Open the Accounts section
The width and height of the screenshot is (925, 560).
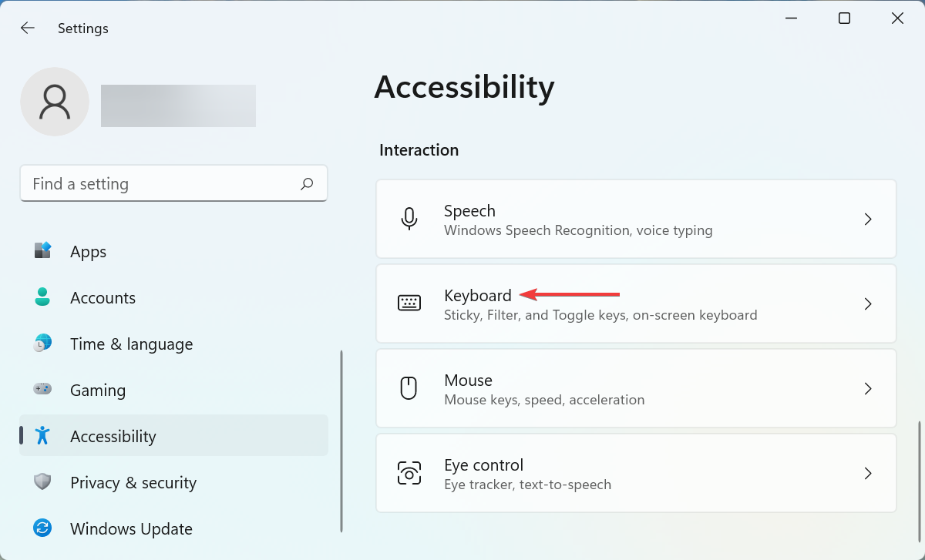pyautogui.click(x=173, y=297)
